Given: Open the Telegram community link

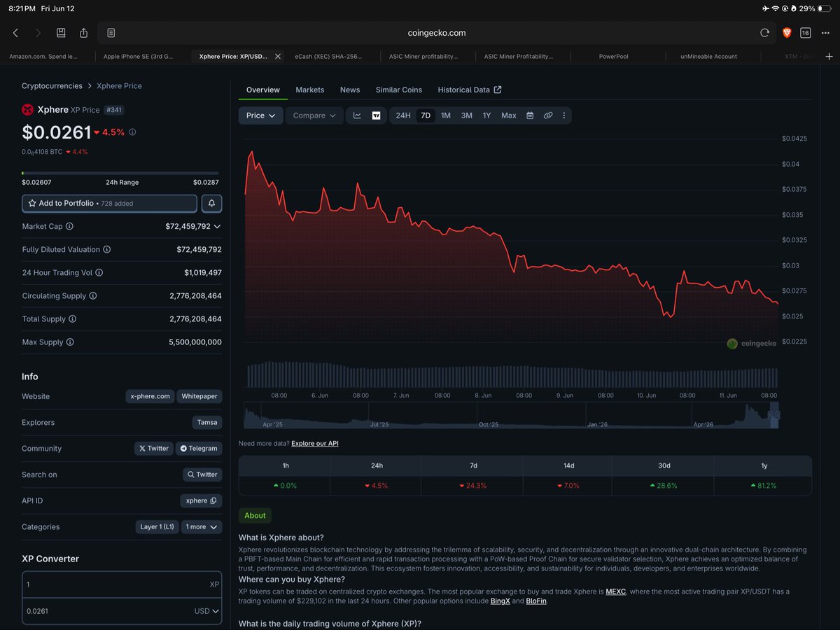Looking at the screenshot, I should coord(199,448).
